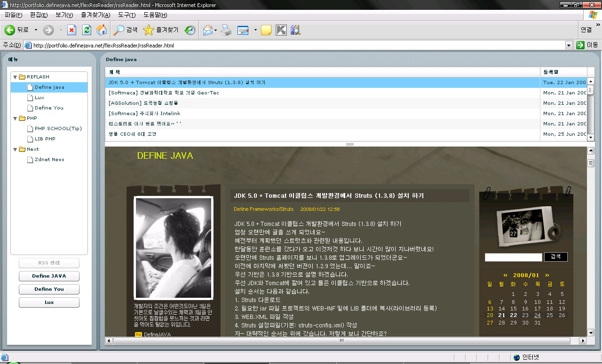The width and height of the screenshot is (602, 364).
Task: Click the gray K toolbar icon
Action: (x=281, y=30)
